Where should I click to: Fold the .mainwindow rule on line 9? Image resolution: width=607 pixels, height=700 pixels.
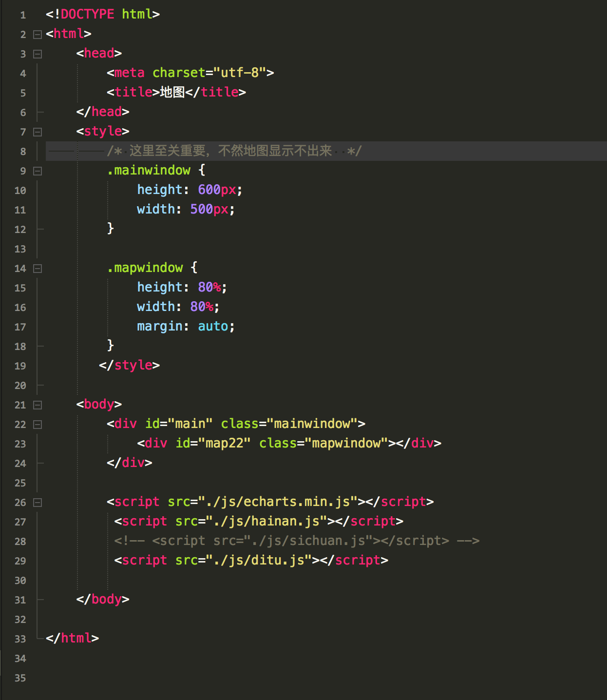(38, 171)
